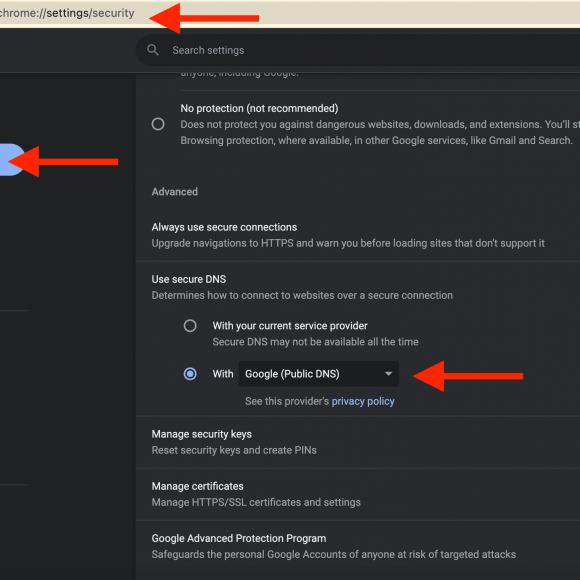Click the 'No protection (not recommended)' label
The image size is (580, 580).
pos(259,108)
